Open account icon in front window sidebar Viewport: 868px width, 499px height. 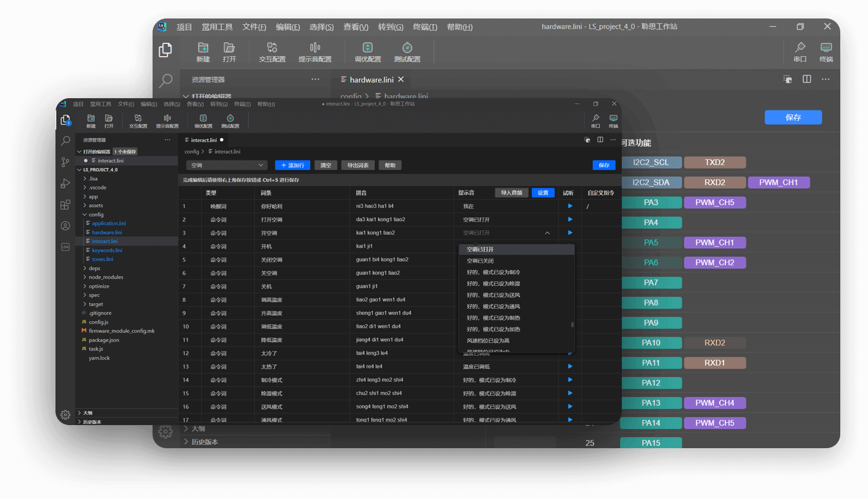65,226
